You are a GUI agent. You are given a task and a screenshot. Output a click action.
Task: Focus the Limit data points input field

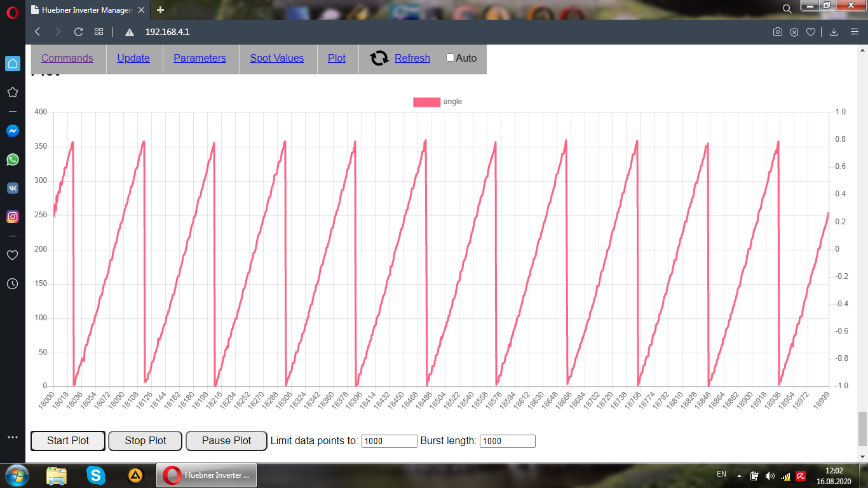[390, 441]
